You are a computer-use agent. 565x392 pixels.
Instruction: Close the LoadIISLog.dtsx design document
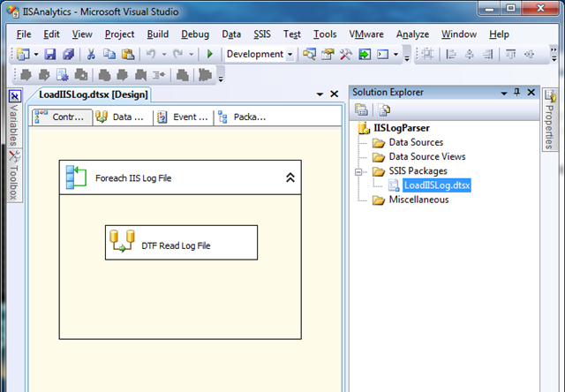pyautogui.click(x=335, y=94)
